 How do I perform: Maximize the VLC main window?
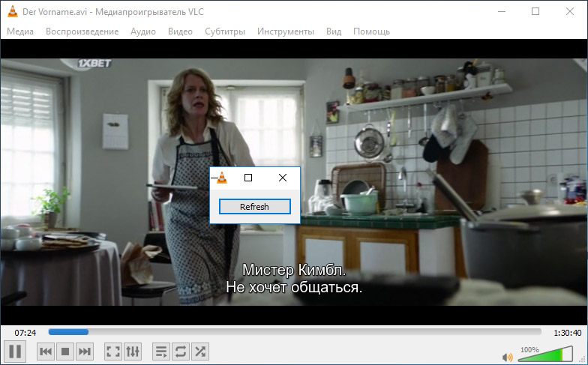pyautogui.click(x=535, y=12)
